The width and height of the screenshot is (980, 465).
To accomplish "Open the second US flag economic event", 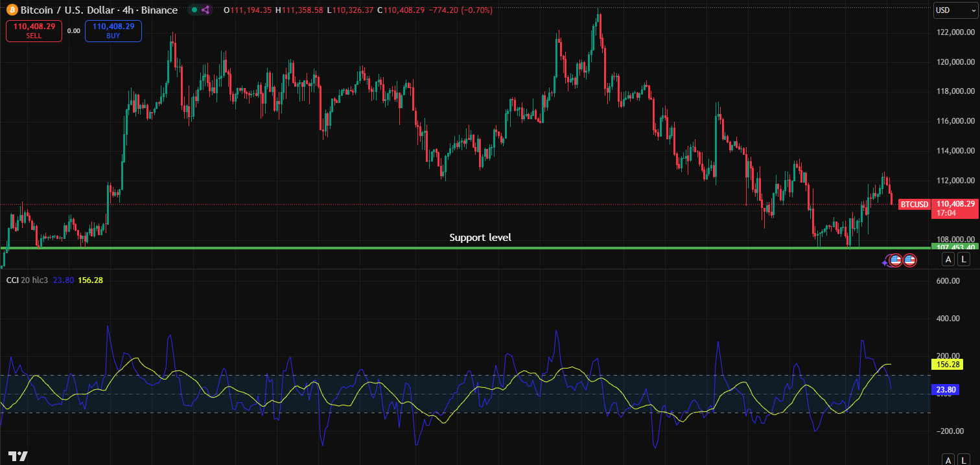I will [909, 260].
